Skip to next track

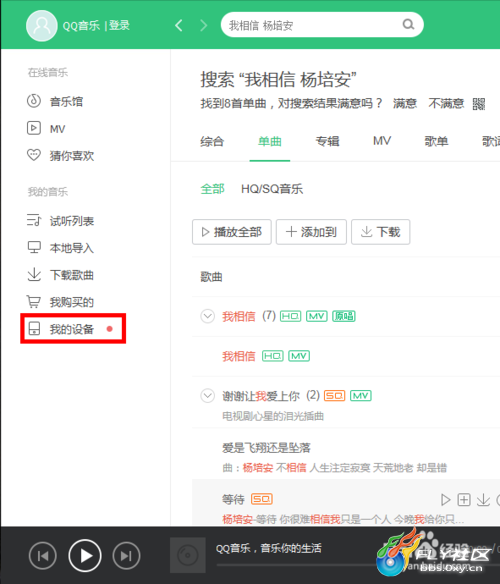click(x=126, y=556)
